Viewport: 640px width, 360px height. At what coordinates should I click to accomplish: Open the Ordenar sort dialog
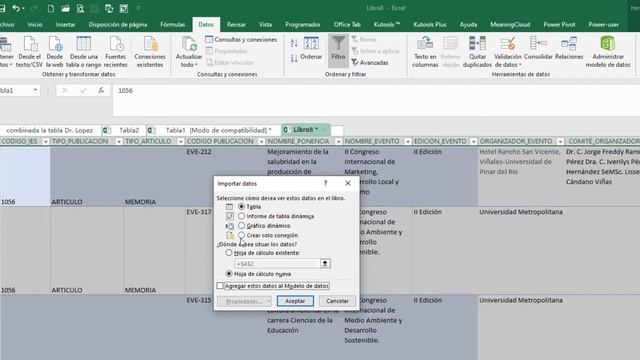pyautogui.click(x=311, y=48)
